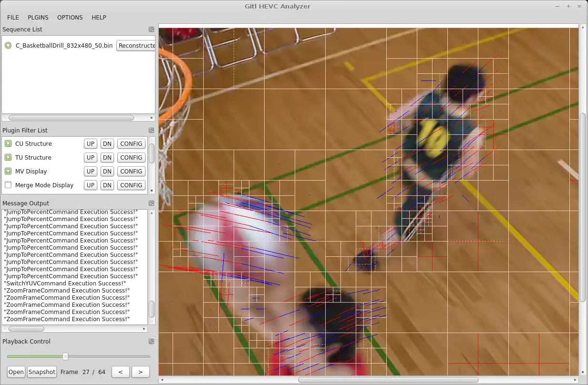Move TU Structure filter up
The image size is (588, 385).
(91, 158)
